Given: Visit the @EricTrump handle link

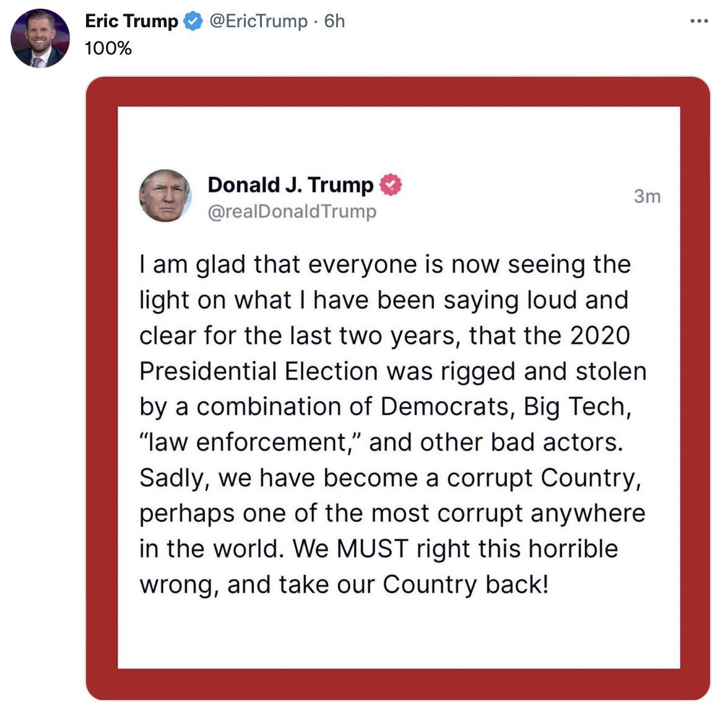Looking at the screenshot, I should 258,21.
